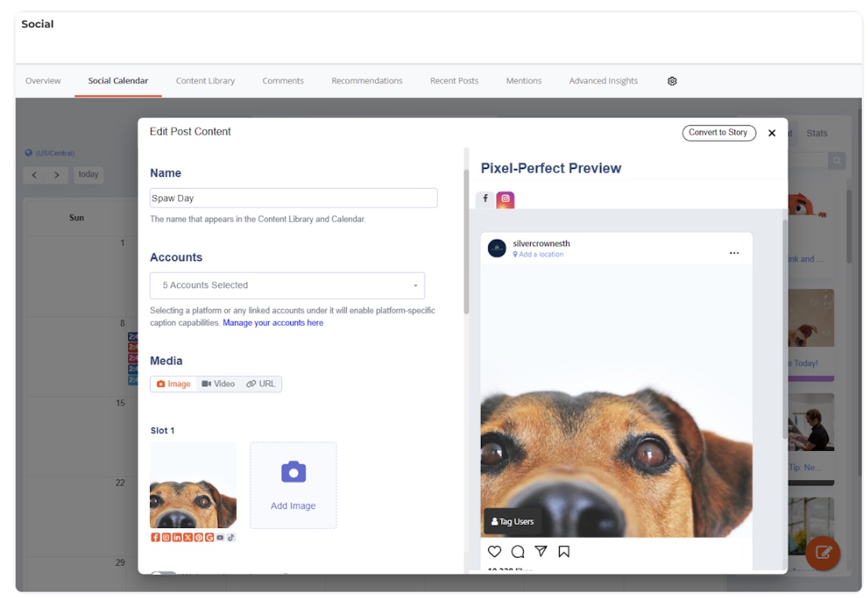Open the Social Calendar tab
The image size is (868, 598).
pos(118,81)
